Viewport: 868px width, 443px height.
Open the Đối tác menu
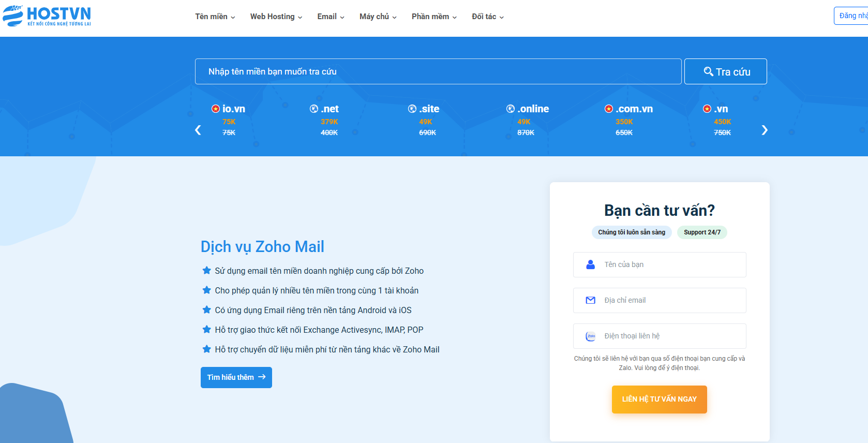point(488,17)
